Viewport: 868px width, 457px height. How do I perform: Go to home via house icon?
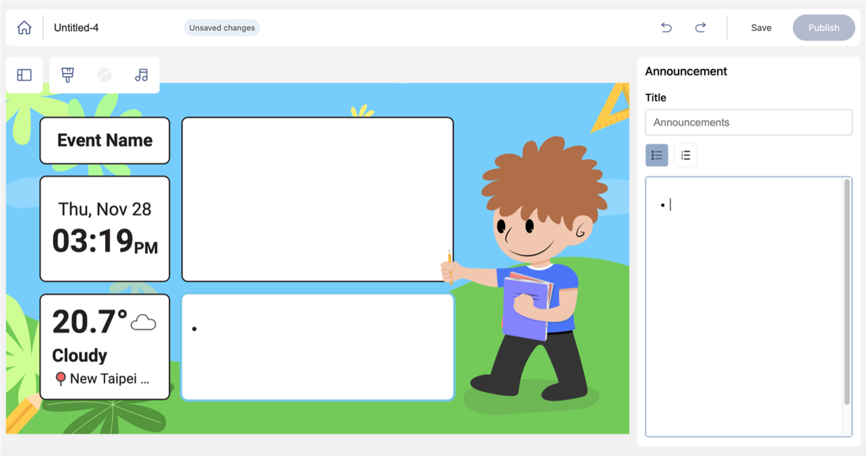[24, 28]
